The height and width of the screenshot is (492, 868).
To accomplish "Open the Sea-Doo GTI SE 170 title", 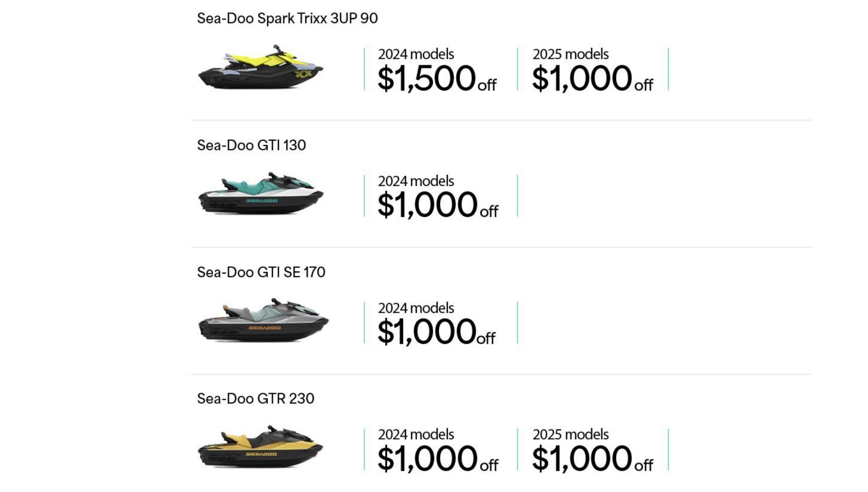I will pos(261,272).
